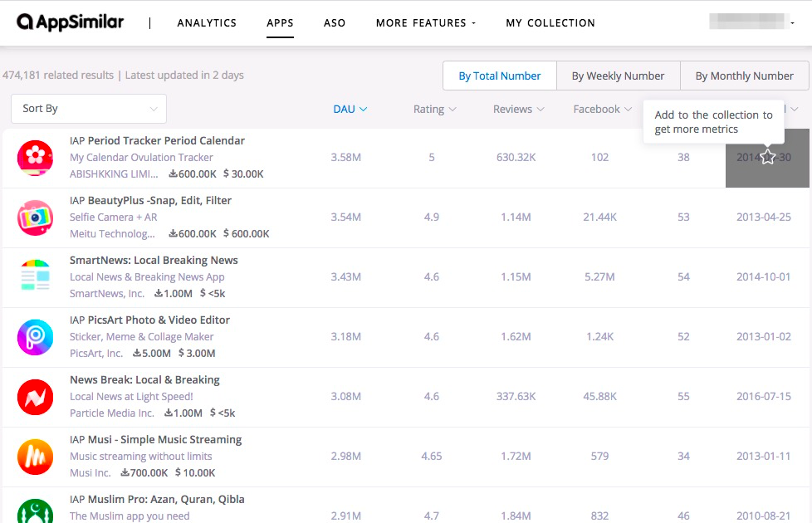This screenshot has width=812, height=523.
Task: Open the blurred user account dropdown
Action: (x=751, y=22)
